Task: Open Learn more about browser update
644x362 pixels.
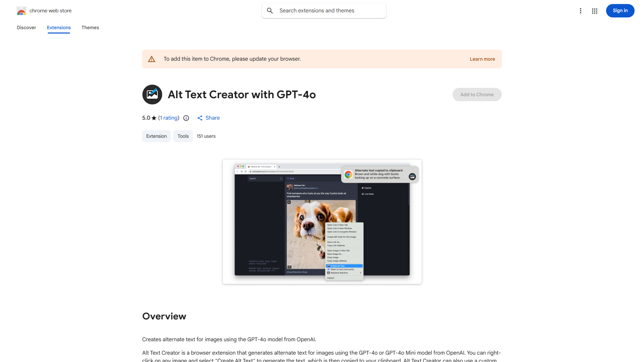Action: tap(482, 59)
